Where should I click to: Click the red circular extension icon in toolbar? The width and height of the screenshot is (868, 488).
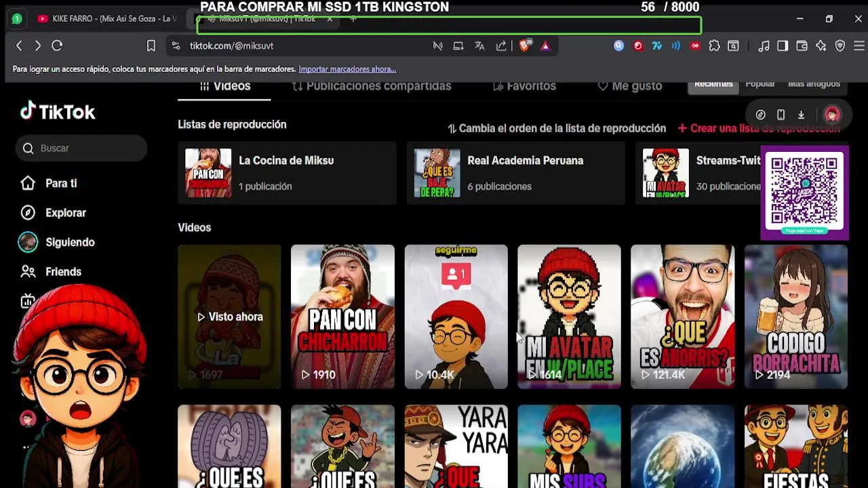(x=638, y=45)
